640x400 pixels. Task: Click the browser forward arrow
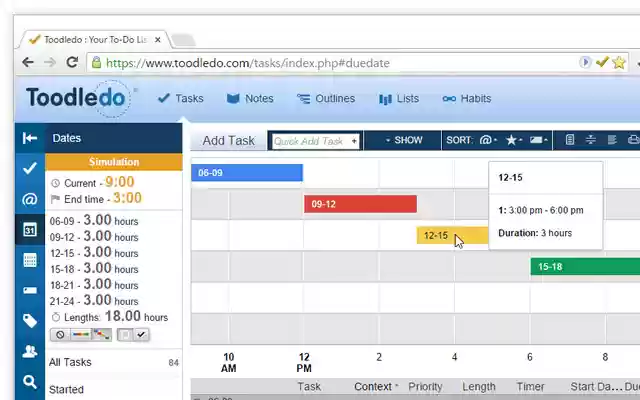tap(50, 62)
